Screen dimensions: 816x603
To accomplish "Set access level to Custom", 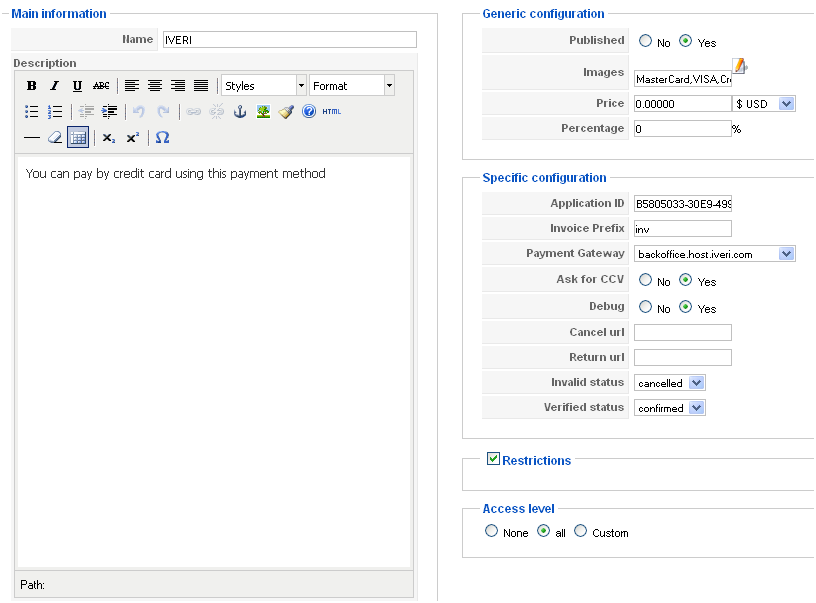I will tap(581, 531).
